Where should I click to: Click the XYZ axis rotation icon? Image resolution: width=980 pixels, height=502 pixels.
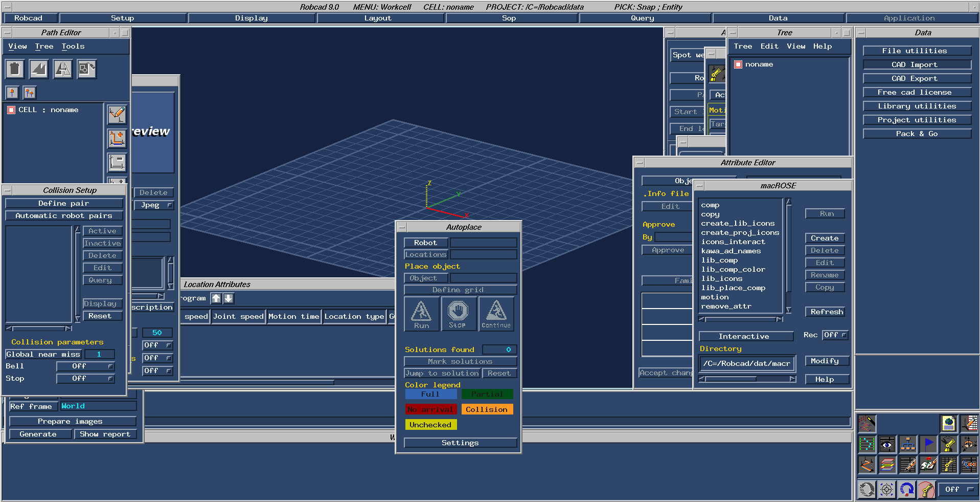(x=969, y=444)
